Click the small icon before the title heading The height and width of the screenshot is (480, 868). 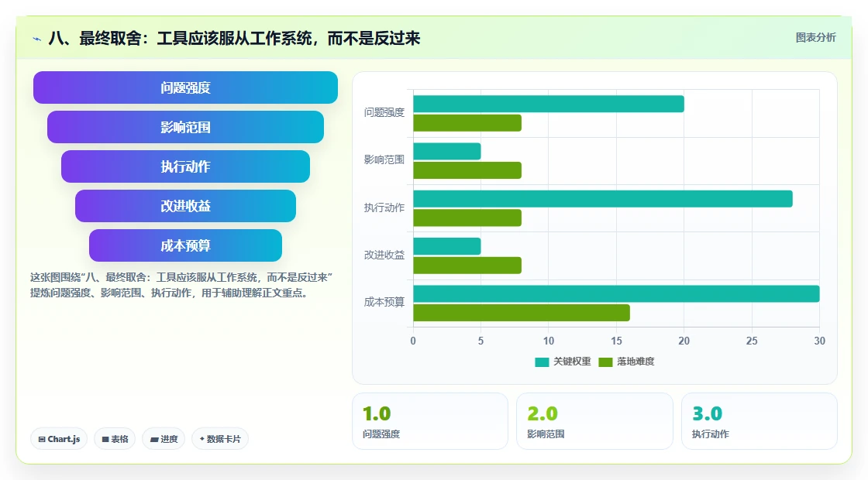point(37,39)
